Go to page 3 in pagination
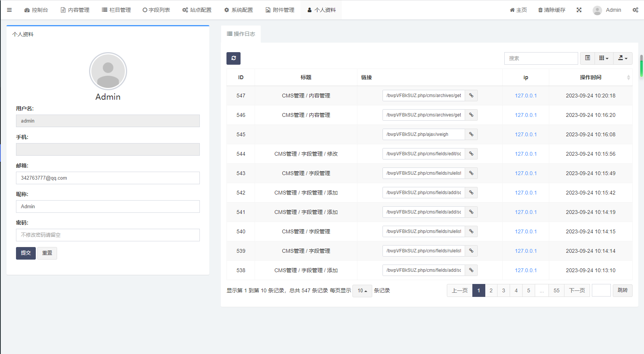 coord(504,290)
